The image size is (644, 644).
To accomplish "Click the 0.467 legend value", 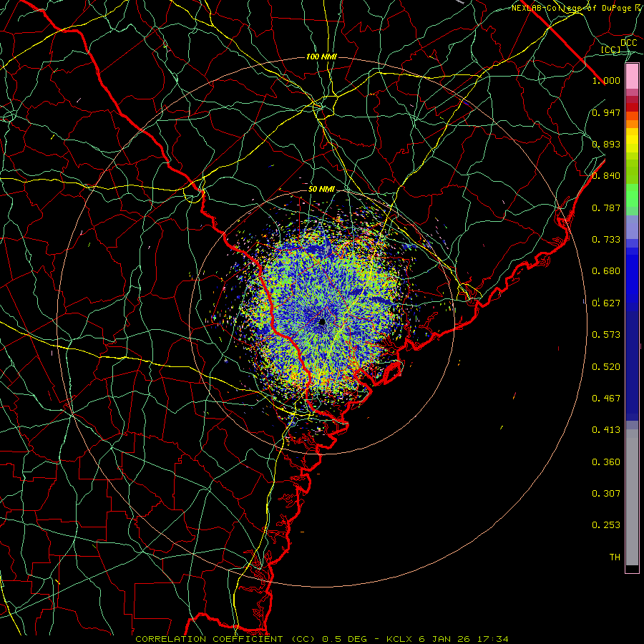I will [606, 399].
